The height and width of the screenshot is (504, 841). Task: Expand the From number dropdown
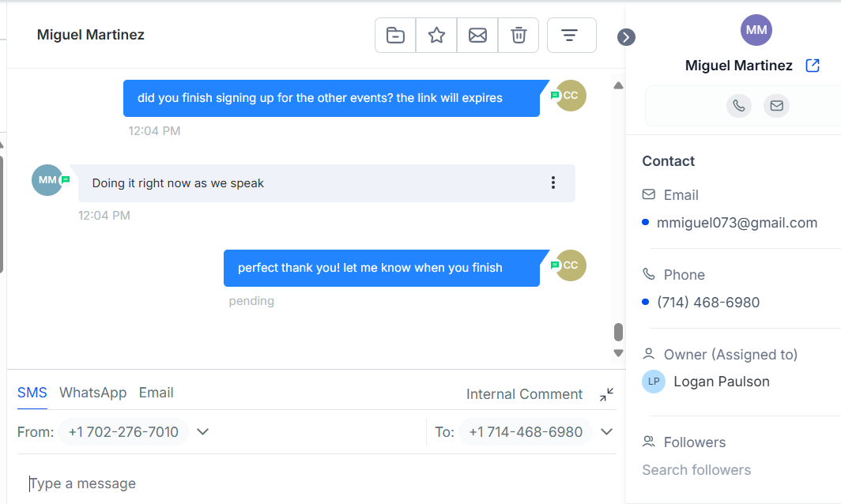click(202, 432)
